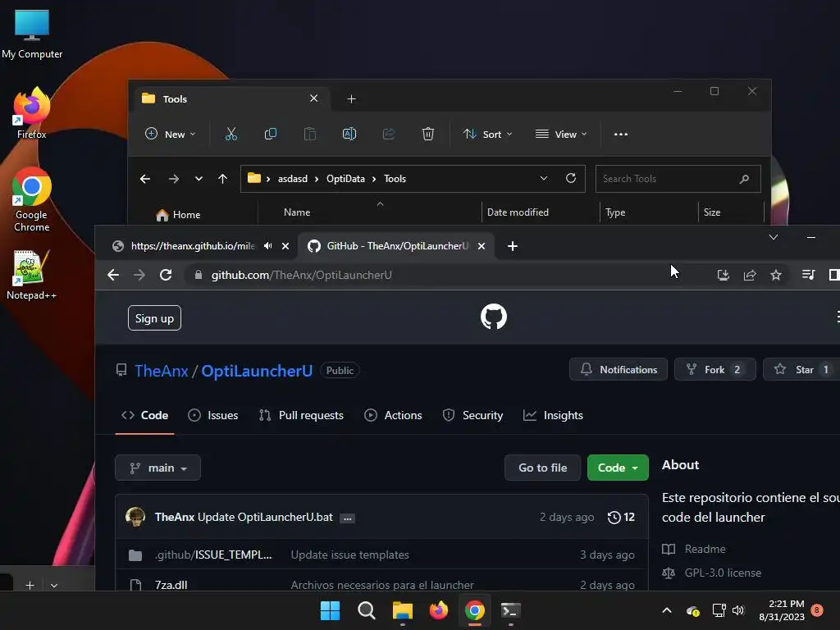Click Windows Start button on taskbar
Screen dimensions: 840x630
tap(330, 610)
